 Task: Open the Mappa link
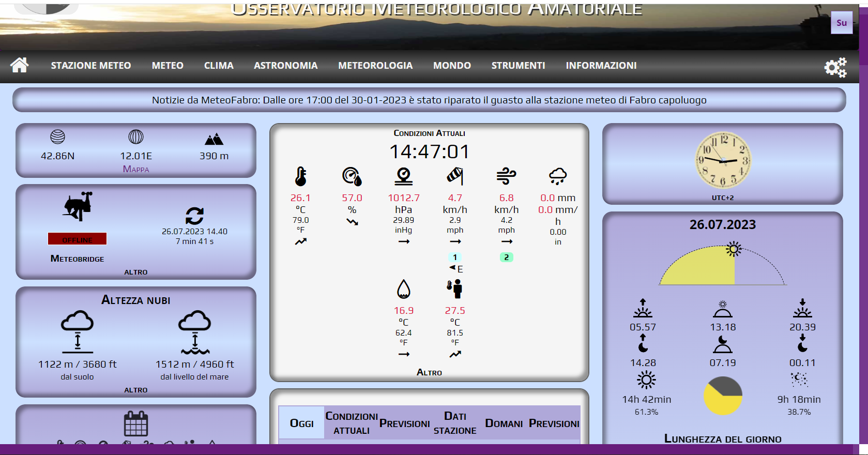pos(136,169)
